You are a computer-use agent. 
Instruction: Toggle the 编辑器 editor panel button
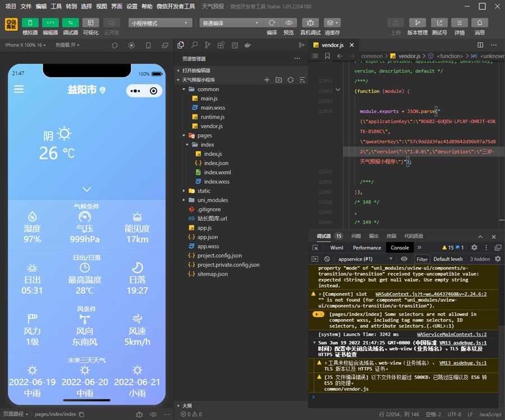coord(50,23)
